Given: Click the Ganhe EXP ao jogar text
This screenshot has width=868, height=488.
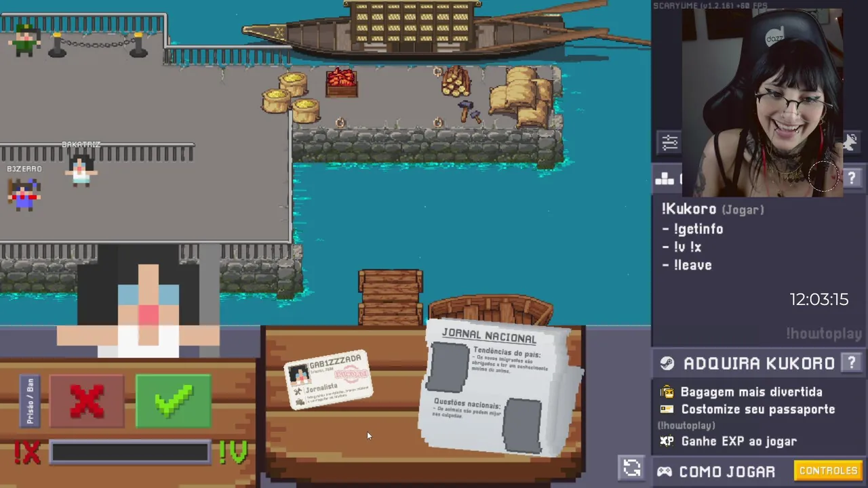Looking at the screenshot, I should coord(738,441).
